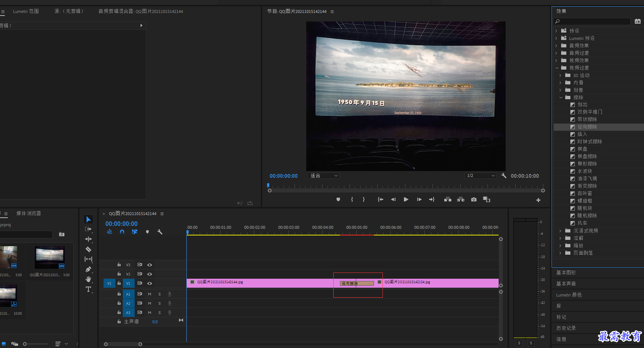This screenshot has width=644, height=348.
Task: Click the main track volume value 0.0
Action: click(x=155, y=322)
